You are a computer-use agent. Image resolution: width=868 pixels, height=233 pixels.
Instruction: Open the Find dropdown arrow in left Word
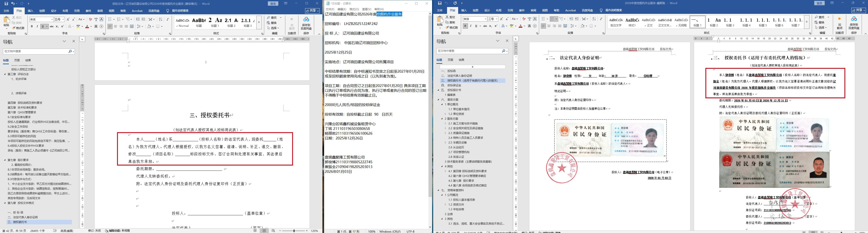point(281,17)
